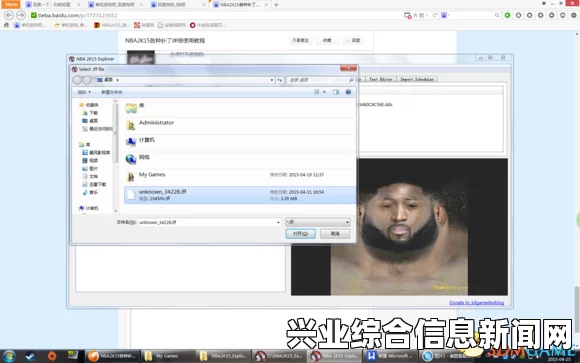Image resolution: width=580 pixels, height=363 pixels.
Task: Click the back arrow in file dialog
Action: coord(77,80)
